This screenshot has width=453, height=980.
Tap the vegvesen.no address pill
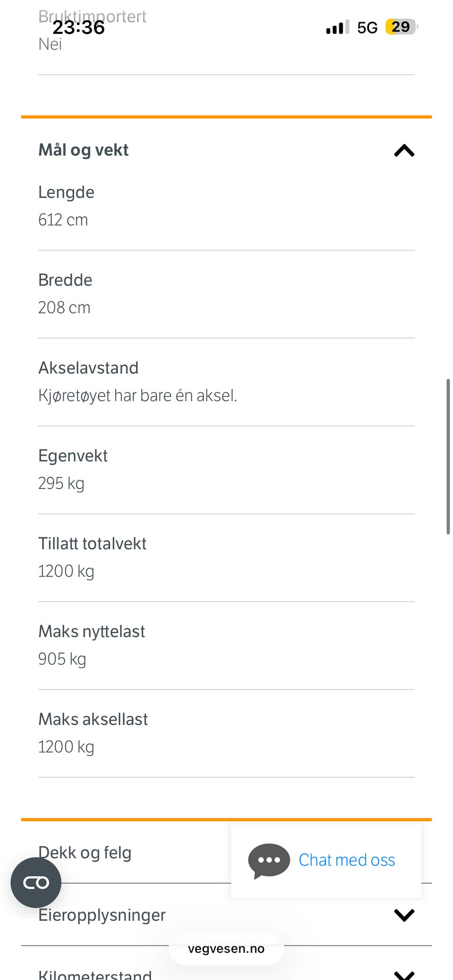[x=226, y=948]
